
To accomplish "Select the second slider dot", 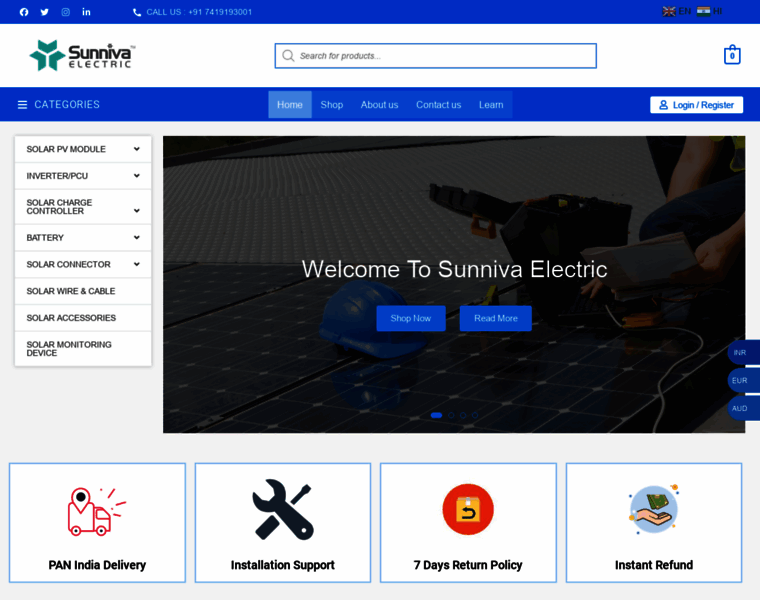I will 451,415.
